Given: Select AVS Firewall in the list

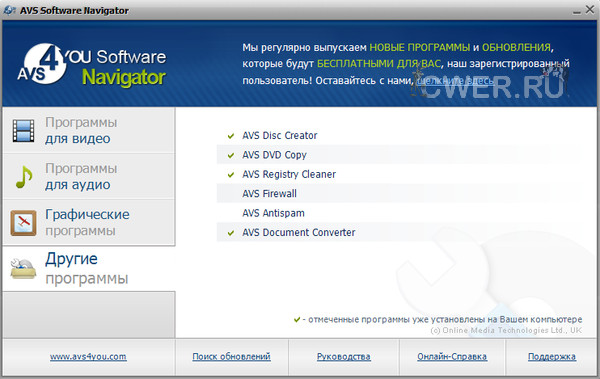Looking at the screenshot, I should click(x=269, y=194).
